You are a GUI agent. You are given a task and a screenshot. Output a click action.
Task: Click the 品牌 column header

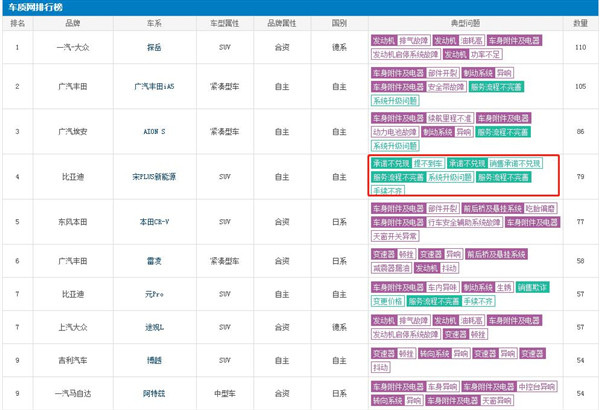[x=73, y=23]
